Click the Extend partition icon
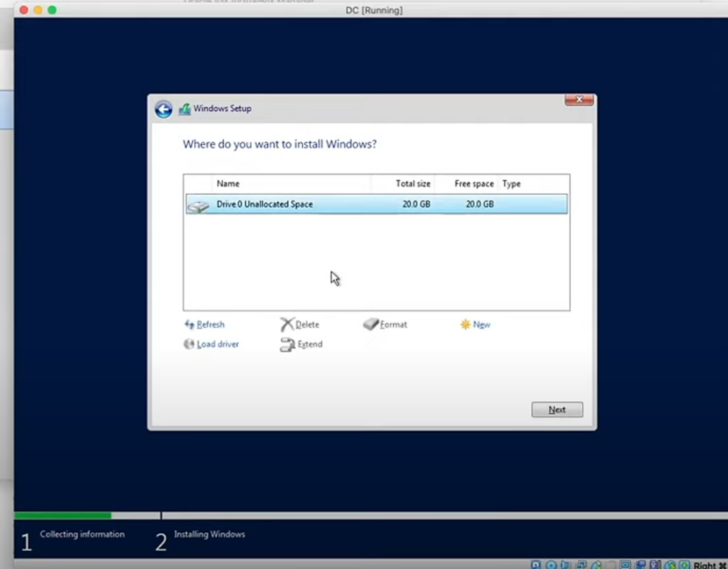This screenshot has height=569, width=728. [287, 345]
